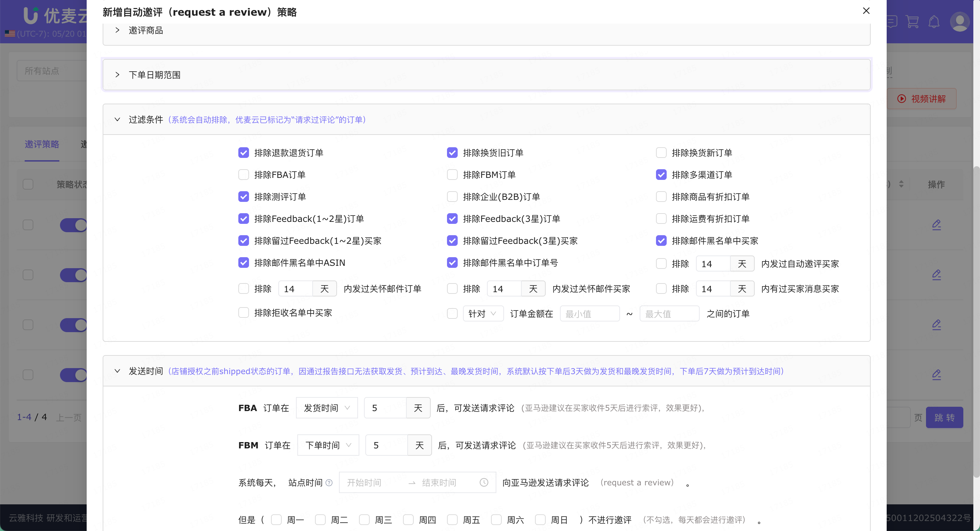
Task: Click the 最小值 order amount field
Action: click(x=590, y=314)
